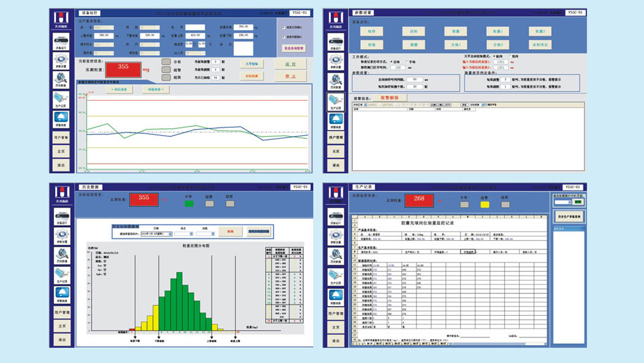
Task: Open 历史数据 icon in the 设备运行 window sidebar
Action: (x=61, y=80)
